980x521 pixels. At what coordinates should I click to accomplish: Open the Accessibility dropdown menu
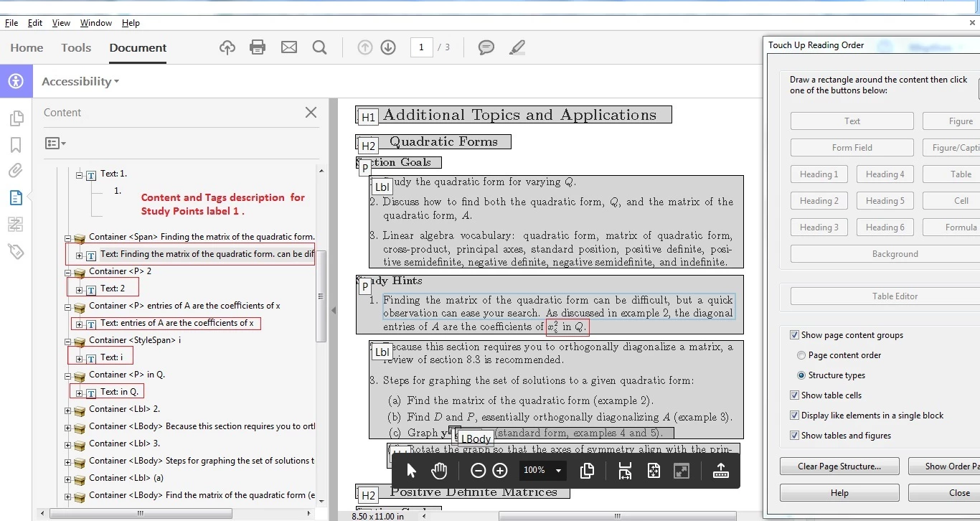tap(80, 81)
